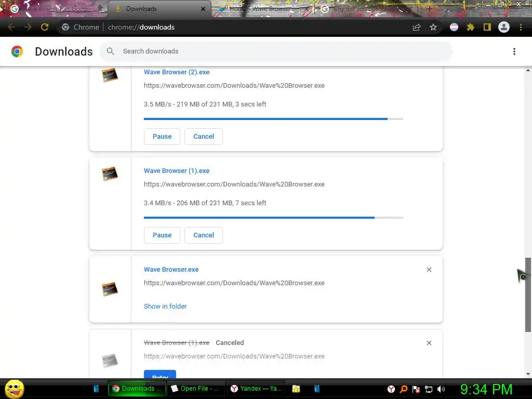Image resolution: width=532 pixels, height=399 pixels.
Task: Remove canceled Wave Browser (1).exe entry
Action: pos(429,343)
